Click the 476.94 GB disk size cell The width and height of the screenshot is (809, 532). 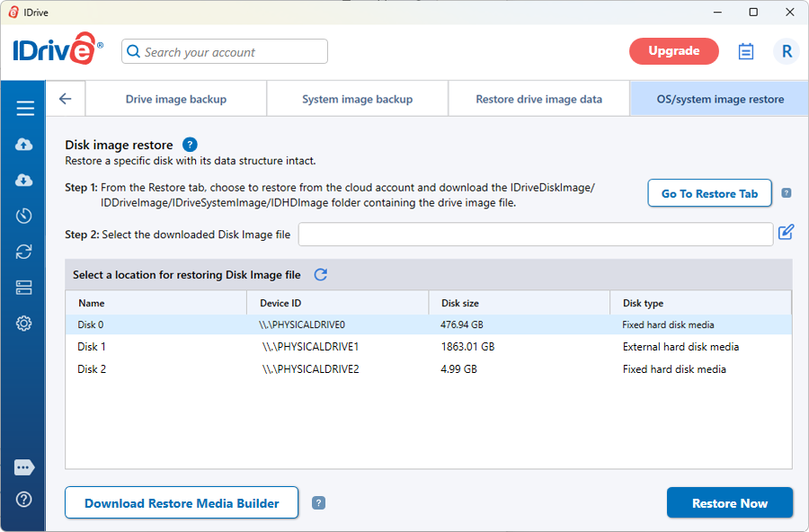(x=462, y=324)
